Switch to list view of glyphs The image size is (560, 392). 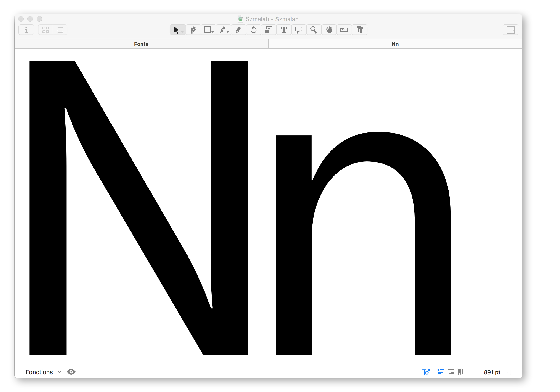coord(60,30)
